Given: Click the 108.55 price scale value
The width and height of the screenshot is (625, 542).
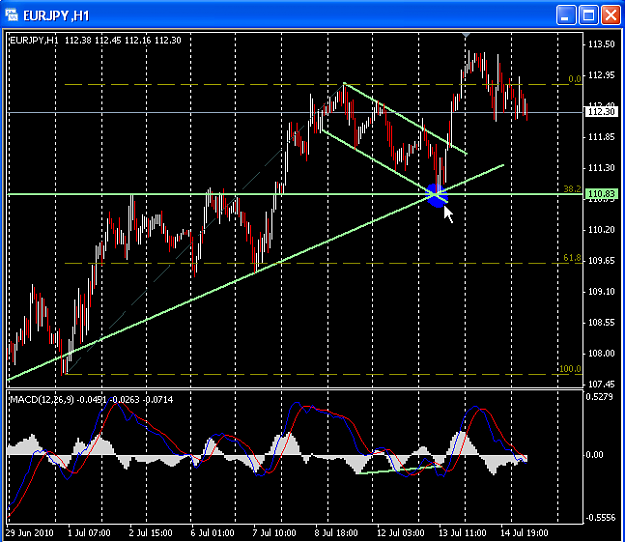Looking at the screenshot, I should [601, 322].
